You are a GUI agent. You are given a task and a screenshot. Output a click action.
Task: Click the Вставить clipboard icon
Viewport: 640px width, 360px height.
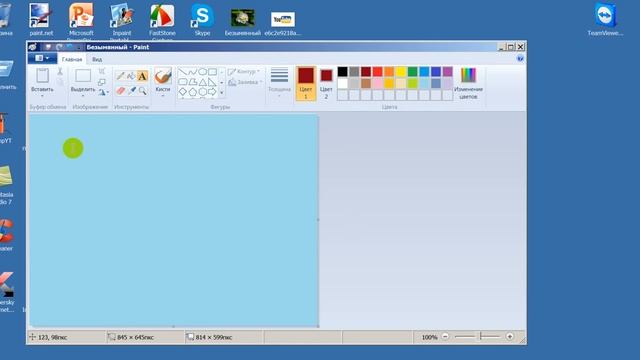[42, 76]
